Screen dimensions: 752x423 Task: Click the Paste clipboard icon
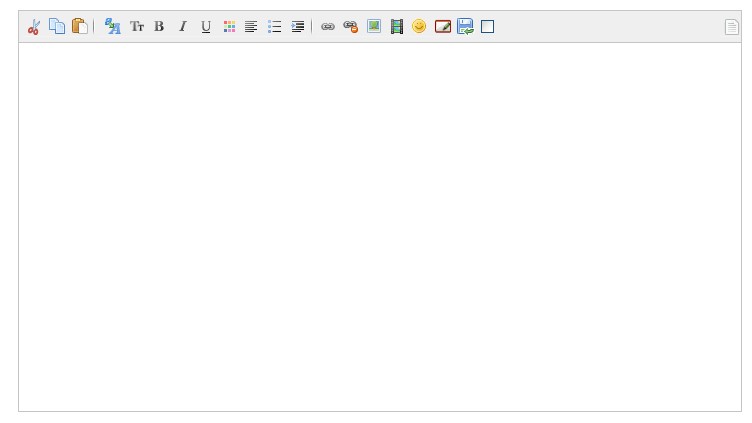(x=80, y=26)
